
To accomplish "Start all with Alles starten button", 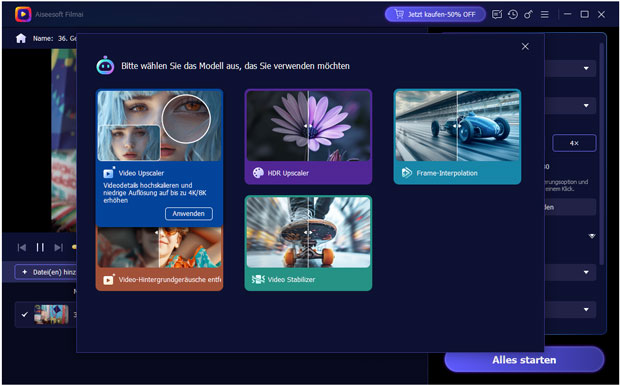I will click(x=524, y=360).
